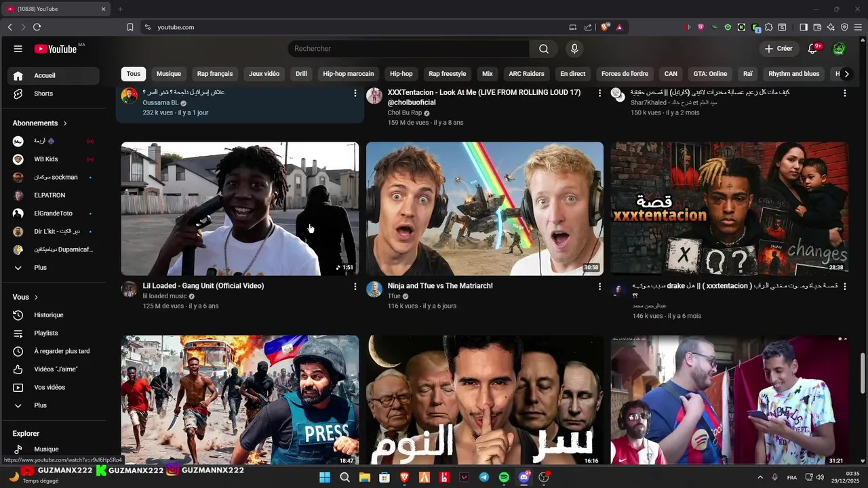Click the Créer button
Viewport: 868px width, 488px height.
pyautogui.click(x=778, y=49)
